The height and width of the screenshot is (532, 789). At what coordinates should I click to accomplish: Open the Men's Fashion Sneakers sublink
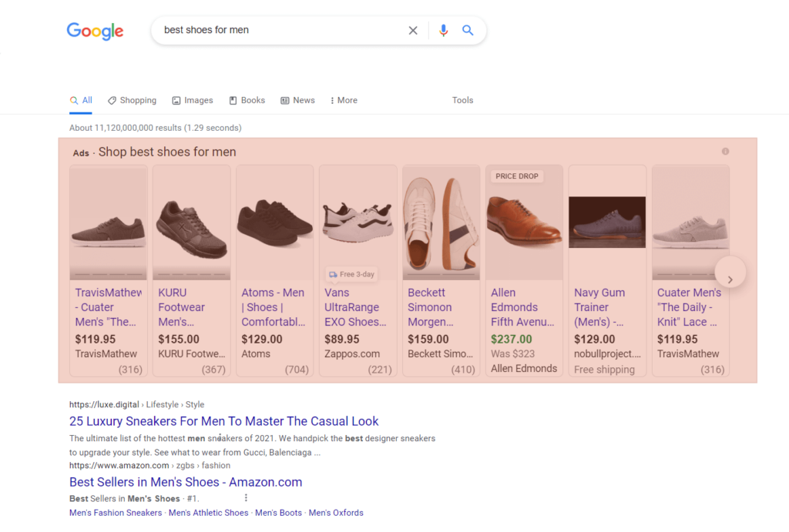tap(116, 513)
